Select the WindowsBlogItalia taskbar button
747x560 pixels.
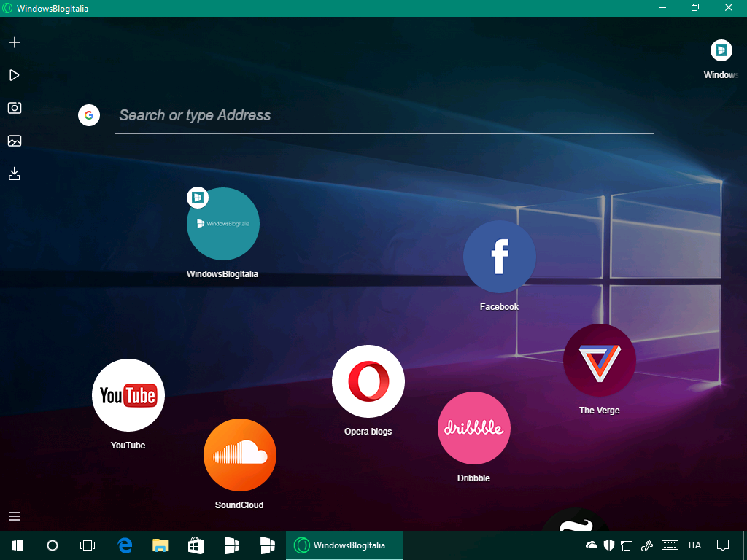coord(344,545)
